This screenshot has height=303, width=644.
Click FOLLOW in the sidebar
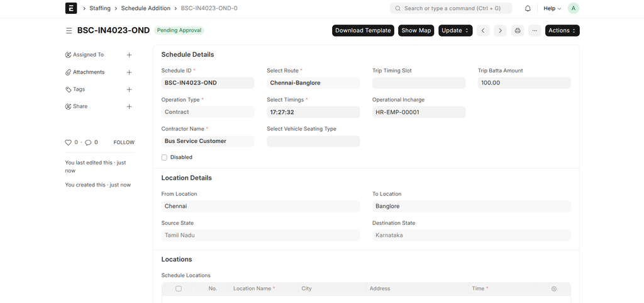pos(124,142)
